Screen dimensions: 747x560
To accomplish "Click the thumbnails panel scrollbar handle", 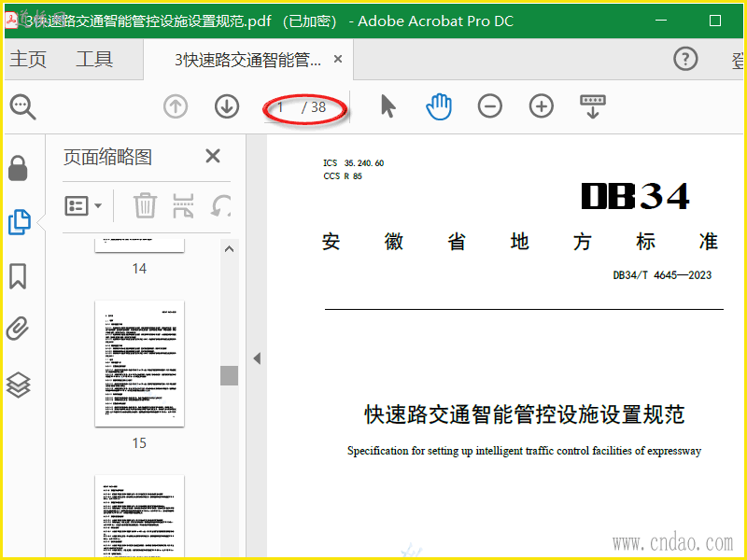I will coord(229,375).
